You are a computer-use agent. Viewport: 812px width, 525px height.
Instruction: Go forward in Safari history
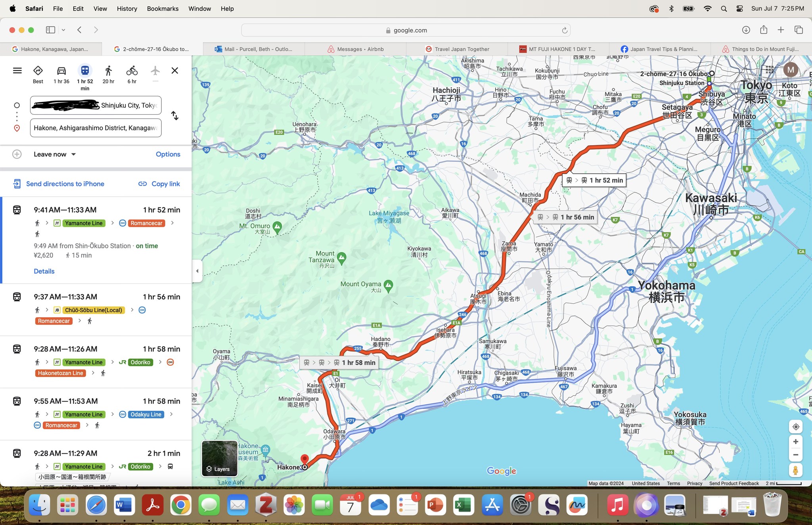click(x=96, y=30)
